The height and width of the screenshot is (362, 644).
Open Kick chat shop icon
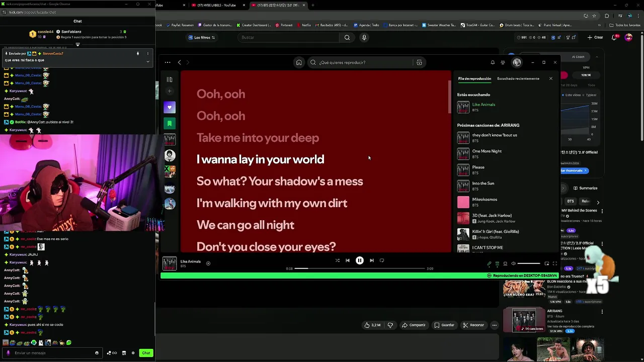click(x=124, y=353)
